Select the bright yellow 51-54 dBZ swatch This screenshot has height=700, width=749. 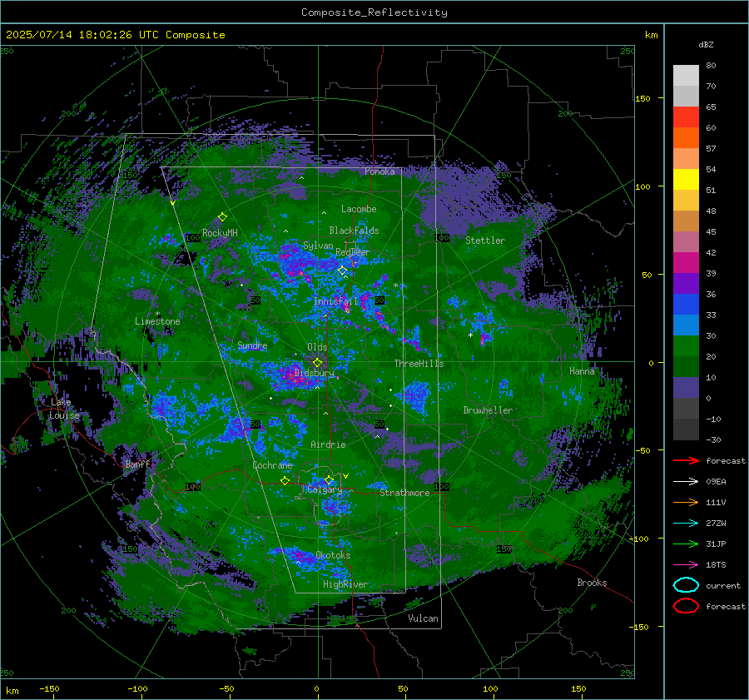[x=686, y=179]
